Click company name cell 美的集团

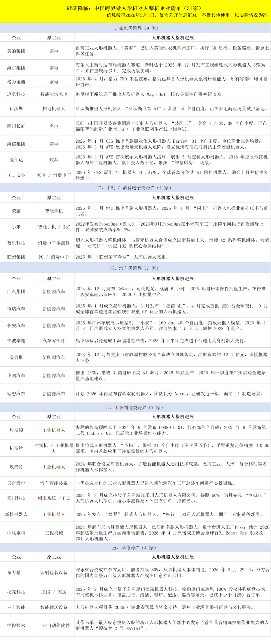click(16, 51)
